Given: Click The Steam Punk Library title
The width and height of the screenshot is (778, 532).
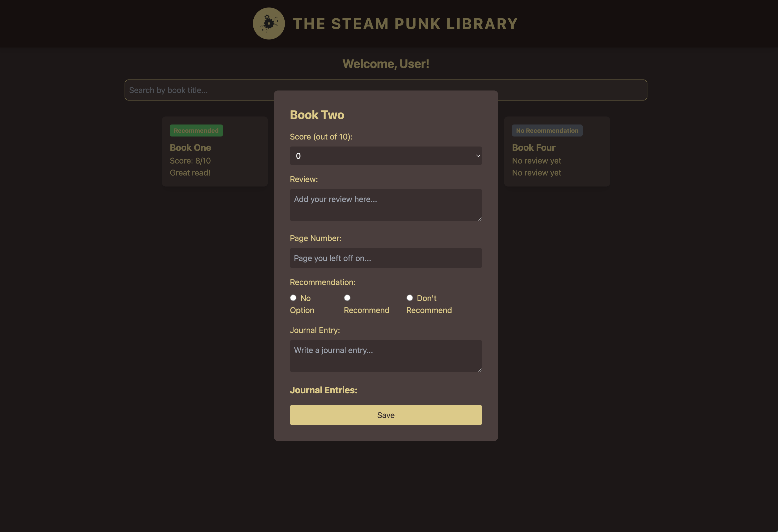Looking at the screenshot, I should click(405, 24).
